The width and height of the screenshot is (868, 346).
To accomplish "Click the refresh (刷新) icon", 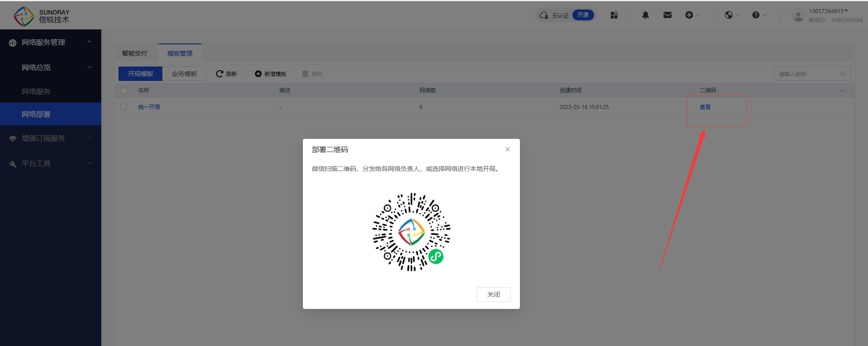I will click(220, 74).
